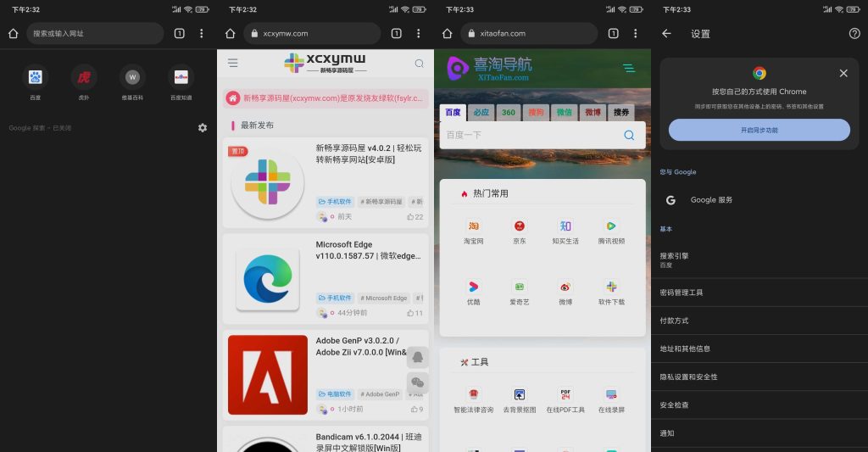Open Google 服务 settings row
This screenshot has height=452, width=868.
759,200
